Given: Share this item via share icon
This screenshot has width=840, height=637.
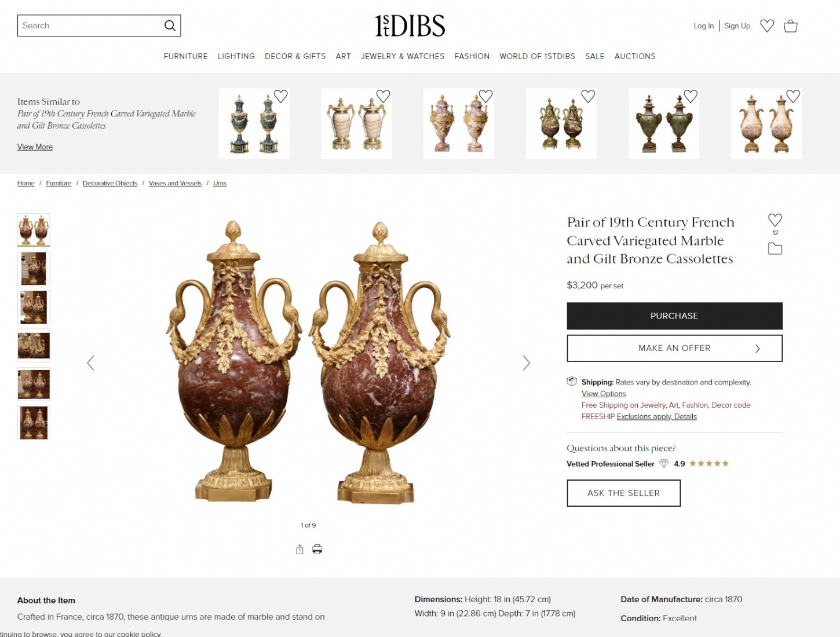Looking at the screenshot, I should click(x=300, y=550).
